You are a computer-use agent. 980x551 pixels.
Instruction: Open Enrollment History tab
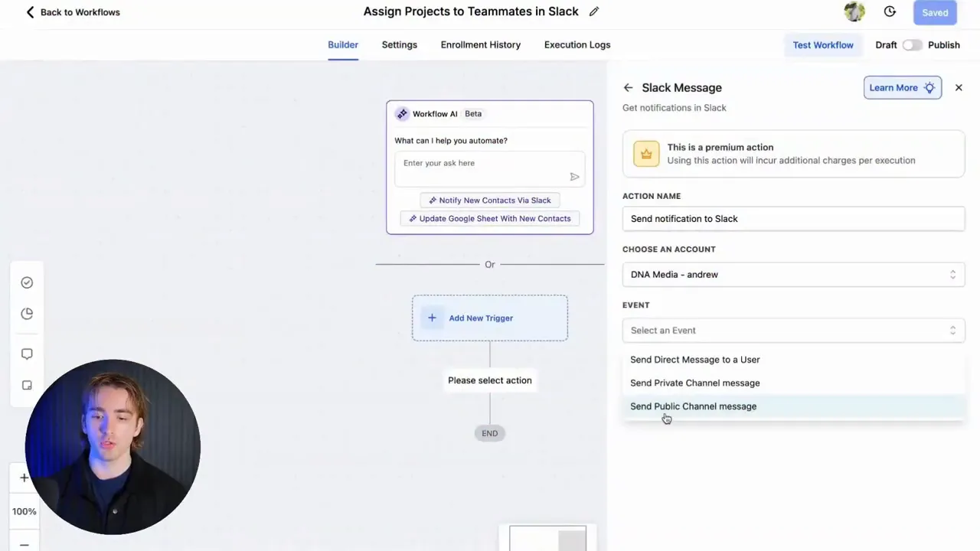coord(481,44)
